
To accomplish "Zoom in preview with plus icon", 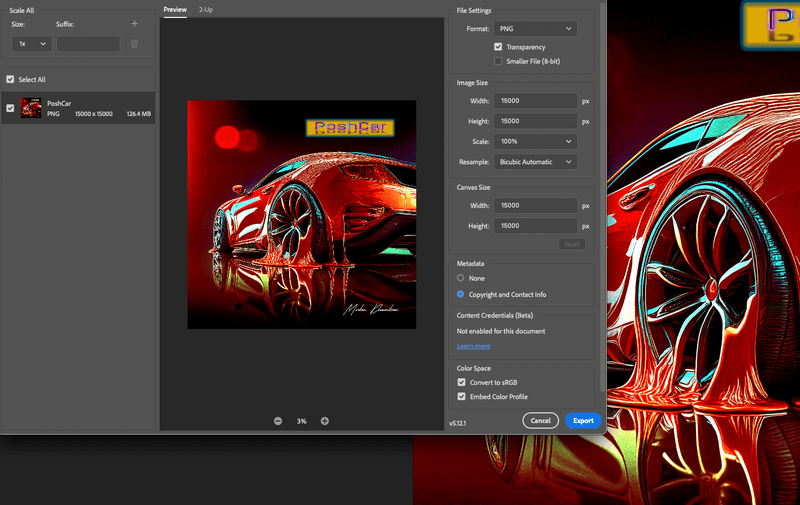I will pyautogui.click(x=325, y=421).
